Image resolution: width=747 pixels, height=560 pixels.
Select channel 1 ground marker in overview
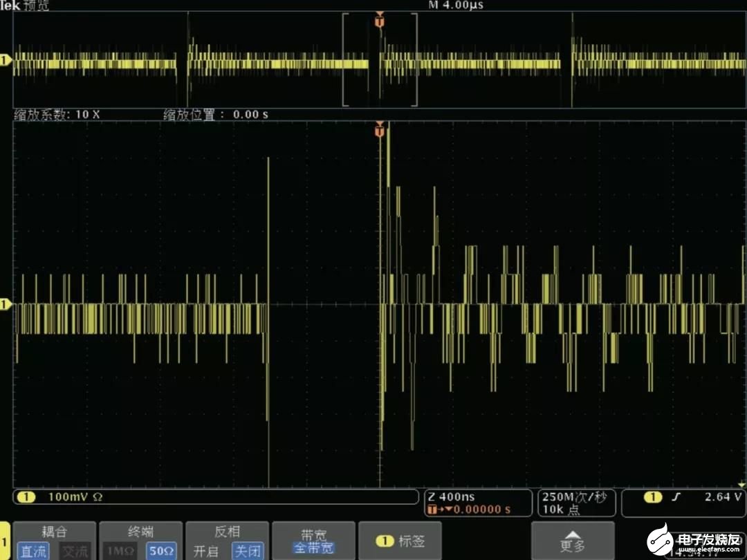(6, 60)
